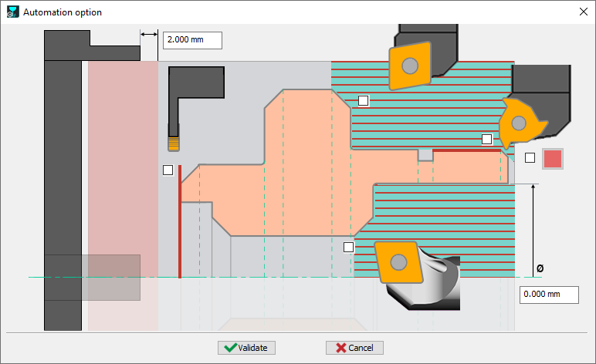Viewport: 596px width, 364px height.
Task: Tick the checkbox beside the grooving insert
Action: [486, 139]
